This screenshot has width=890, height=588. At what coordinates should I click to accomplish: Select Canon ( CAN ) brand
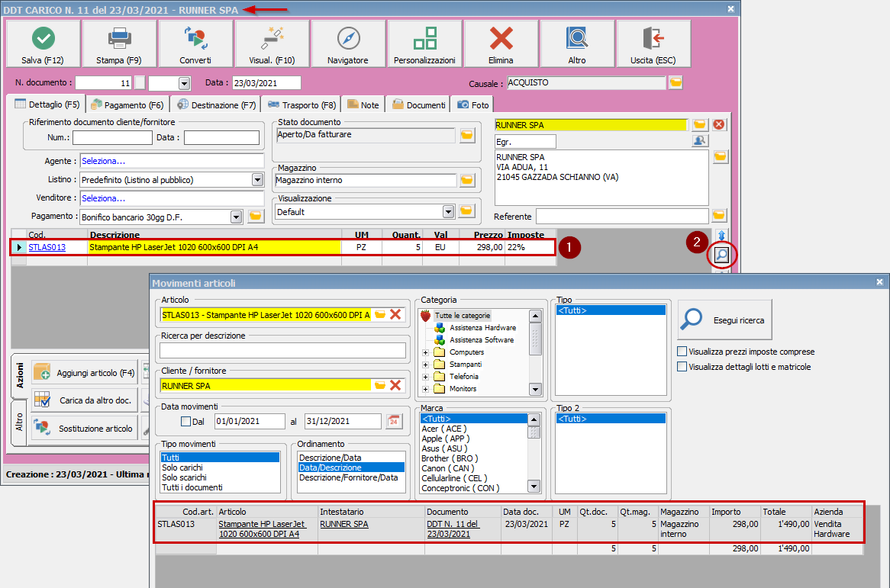coord(447,468)
